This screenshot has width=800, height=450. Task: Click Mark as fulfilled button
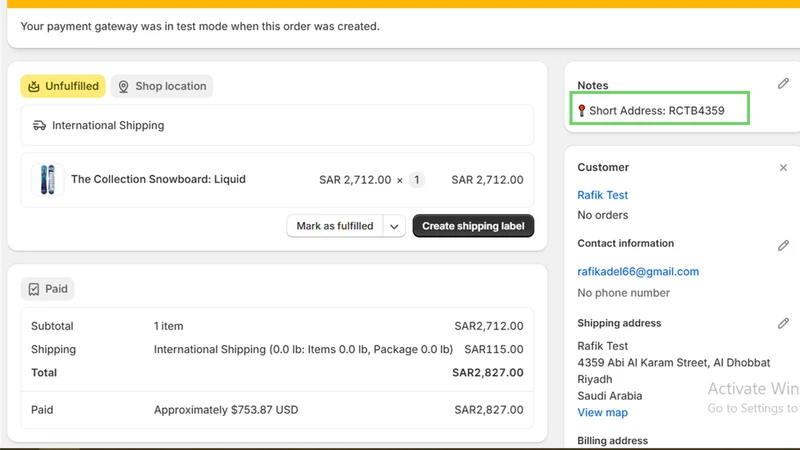(335, 226)
